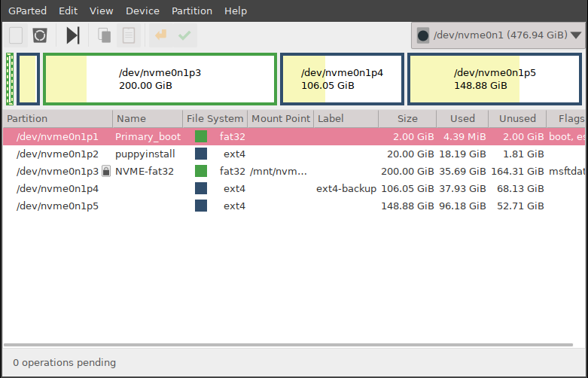The width and height of the screenshot is (588, 378).
Task: Select the /dev/nvme0n1p3 row
Action: click(294, 172)
